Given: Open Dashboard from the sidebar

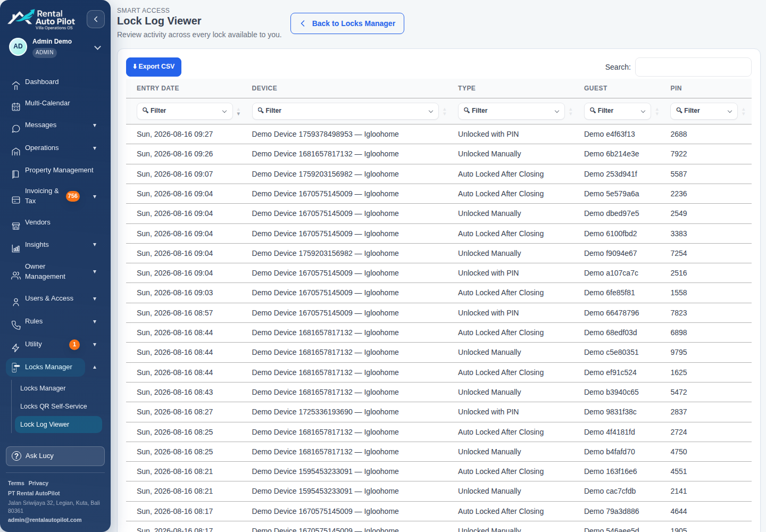Looking at the screenshot, I should click(42, 82).
